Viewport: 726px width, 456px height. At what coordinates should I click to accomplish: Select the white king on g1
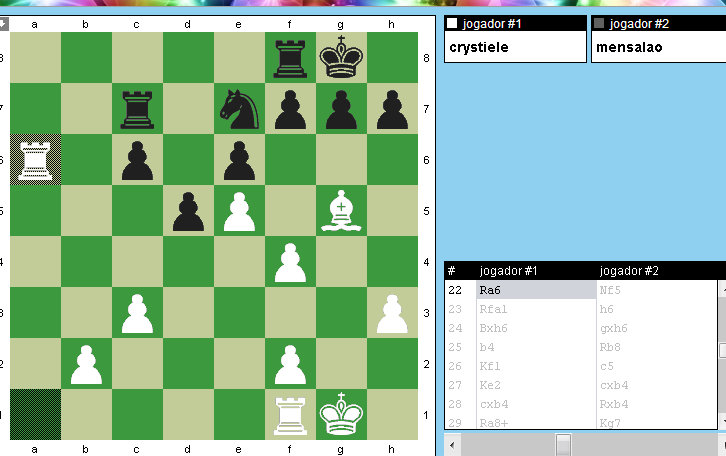[x=341, y=414]
